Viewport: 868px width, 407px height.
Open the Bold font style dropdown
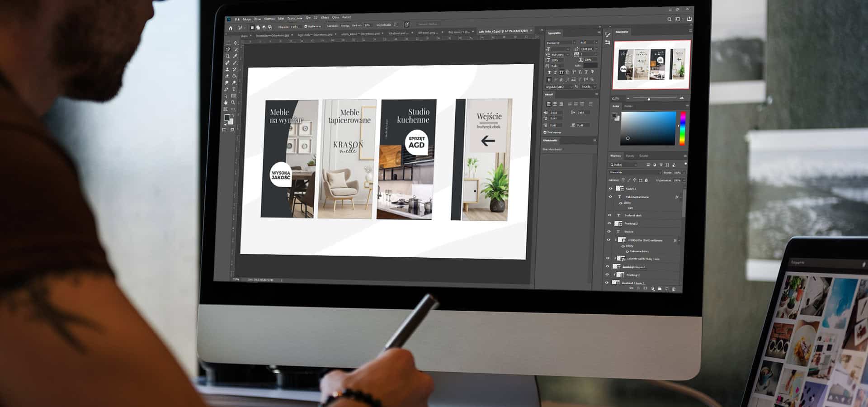point(589,43)
